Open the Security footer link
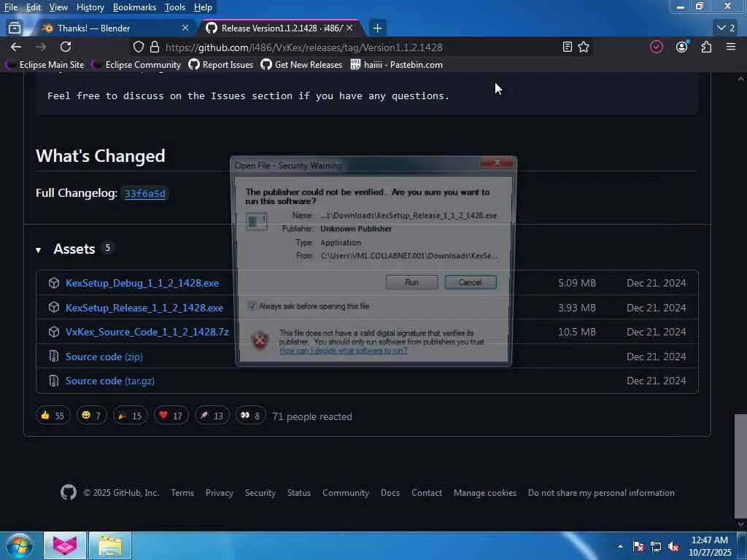747x560 pixels. pos(260,493)
